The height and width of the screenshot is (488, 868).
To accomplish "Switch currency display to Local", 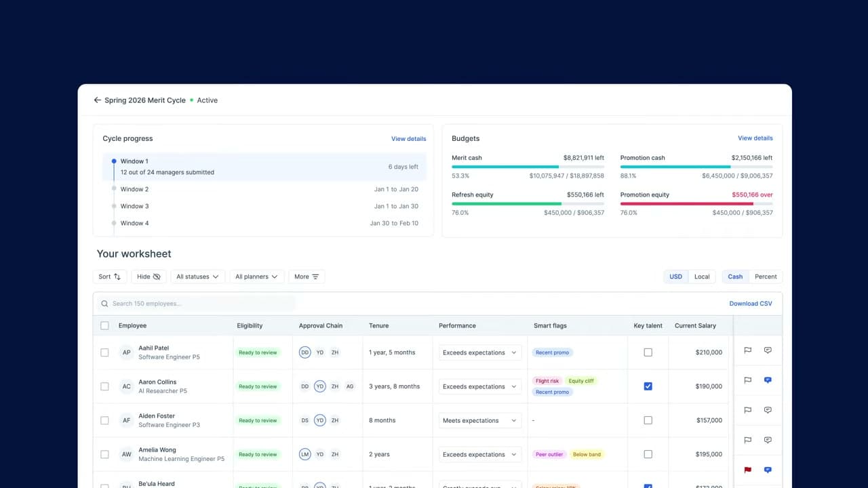I will 702,277.
